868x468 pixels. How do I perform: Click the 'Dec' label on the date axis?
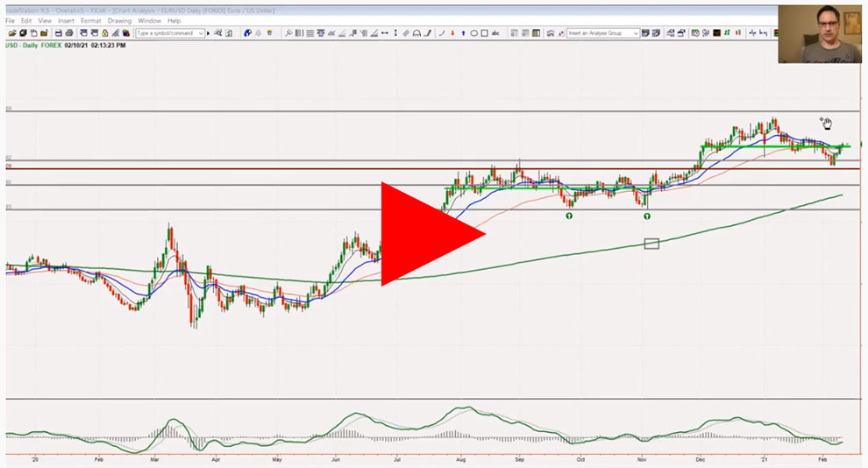[701, 459]
